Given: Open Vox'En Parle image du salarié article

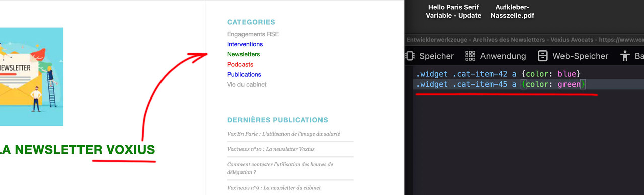Looking at the screenshot, I should (x=284, y=134).
